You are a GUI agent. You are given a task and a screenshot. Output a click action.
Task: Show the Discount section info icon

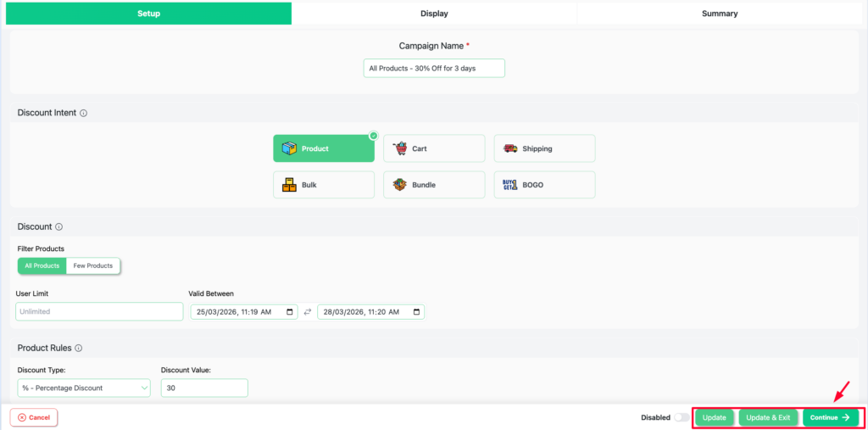point(59,227)
